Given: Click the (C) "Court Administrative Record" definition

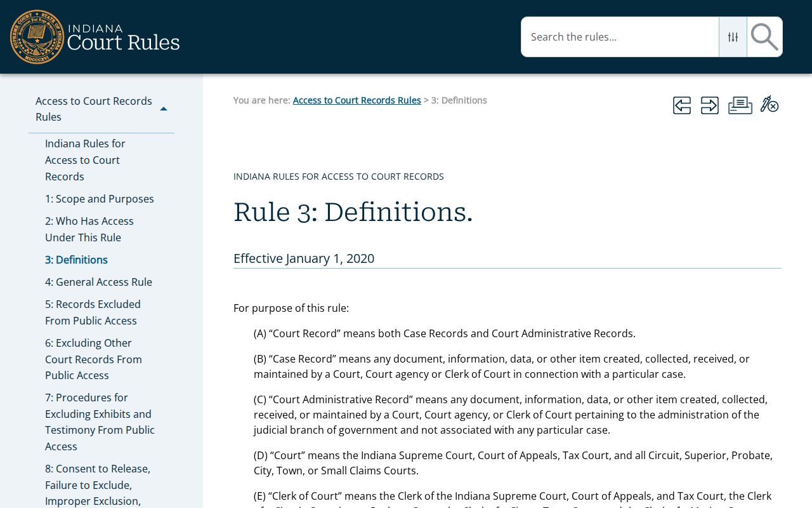Looking at the screenshot, I should (511, 415).
